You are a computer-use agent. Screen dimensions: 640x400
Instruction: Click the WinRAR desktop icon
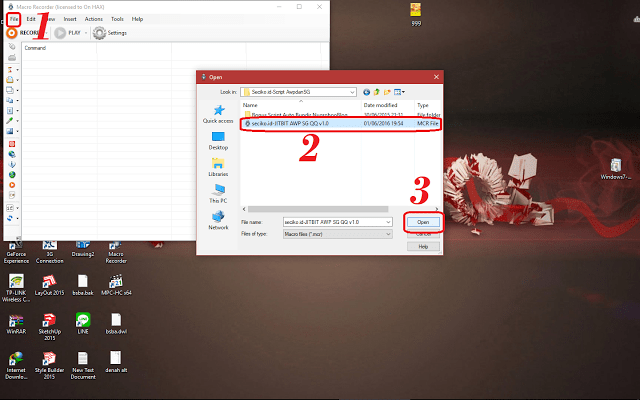15,325
